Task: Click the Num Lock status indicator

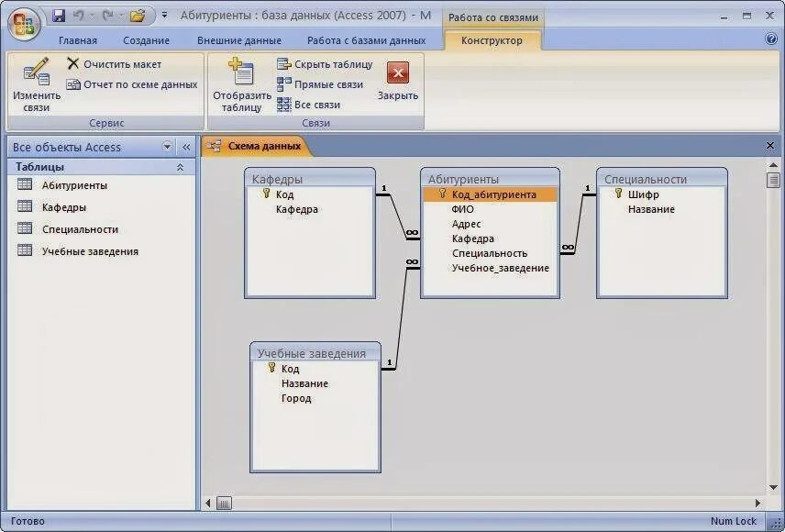Action: tap(734, 522)
